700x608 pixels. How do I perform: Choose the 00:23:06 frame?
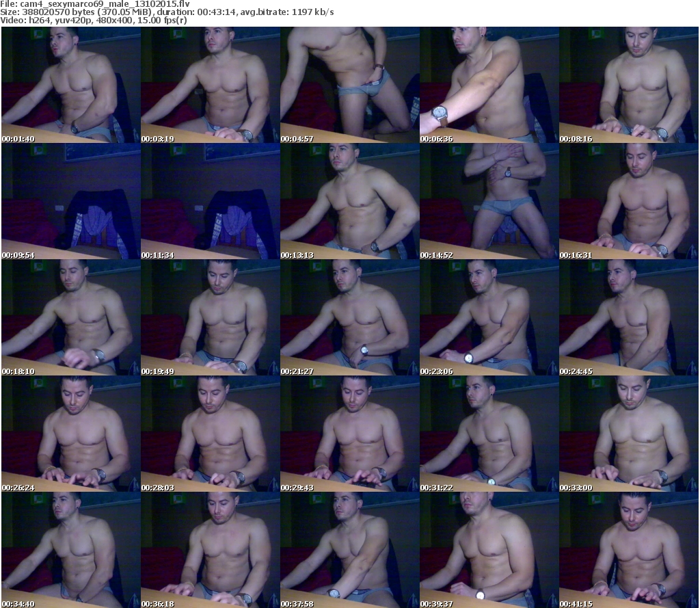(x=489, y=317)
